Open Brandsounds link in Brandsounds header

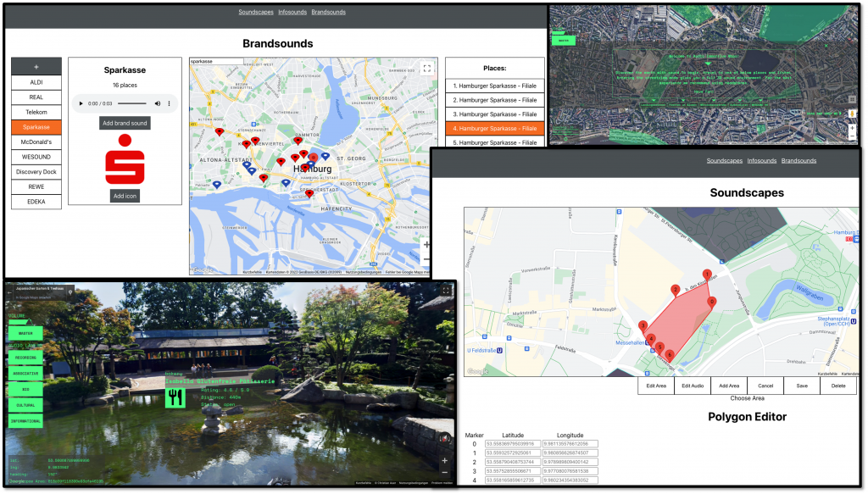click(328, 12)
